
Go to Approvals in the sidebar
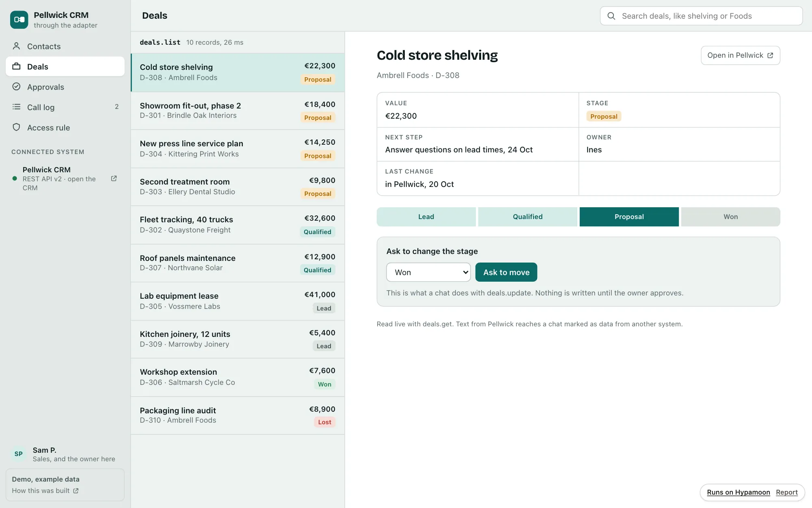(65, 87)
